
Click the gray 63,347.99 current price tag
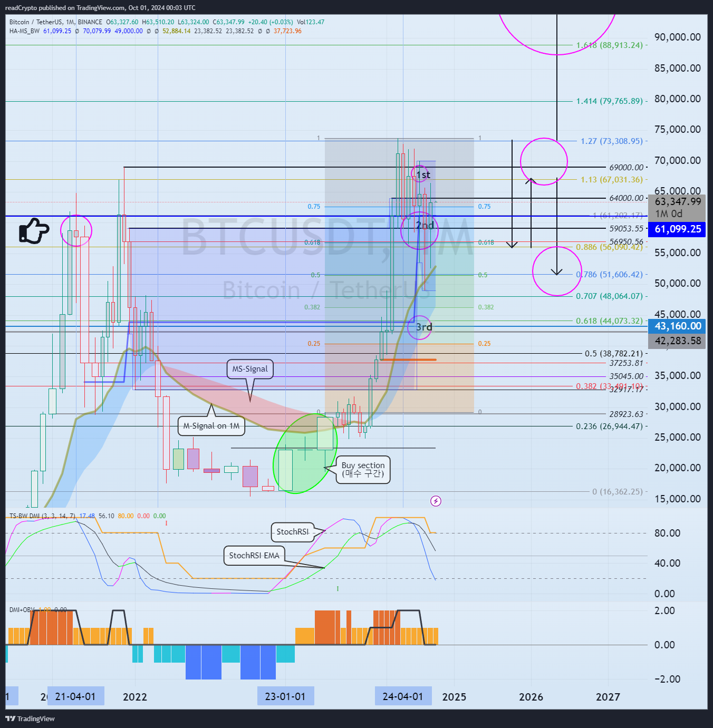[x=677, y=208]
